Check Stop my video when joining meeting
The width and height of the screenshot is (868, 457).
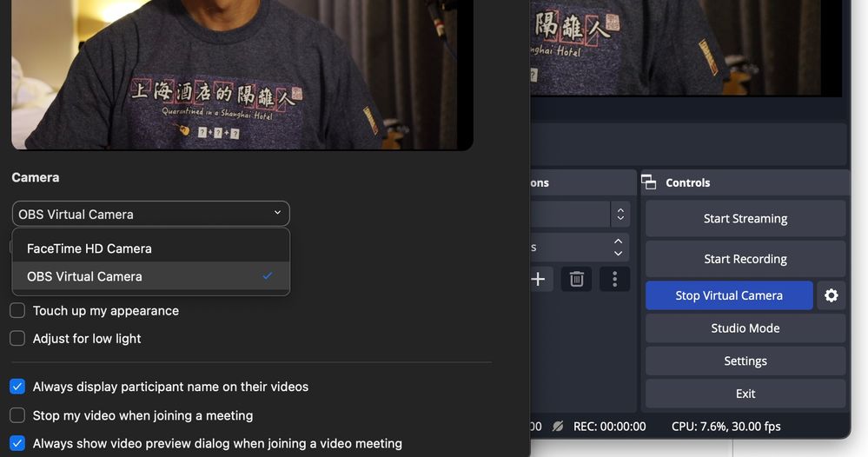pos(17,415)
